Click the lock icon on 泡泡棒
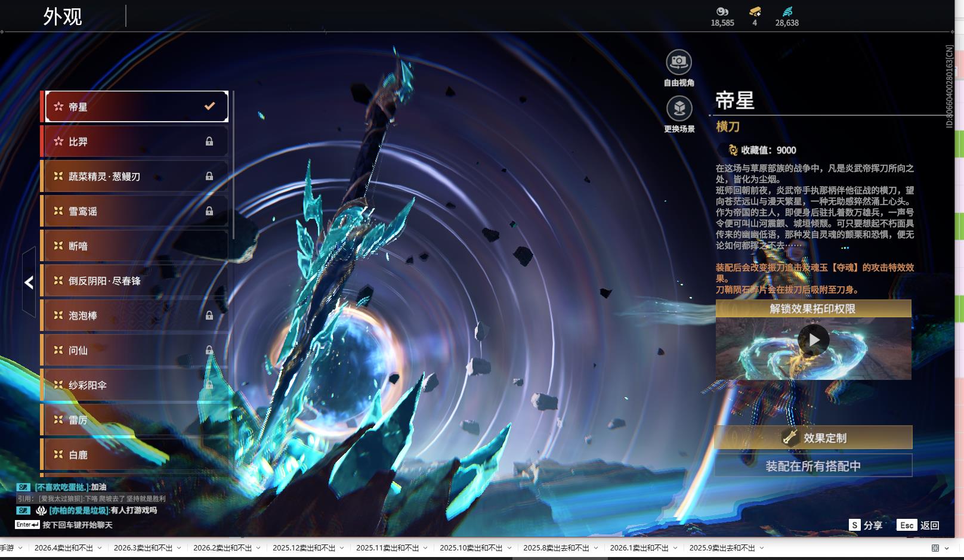The height and width of the screenshot is (560, 964). tap(209, 315)
